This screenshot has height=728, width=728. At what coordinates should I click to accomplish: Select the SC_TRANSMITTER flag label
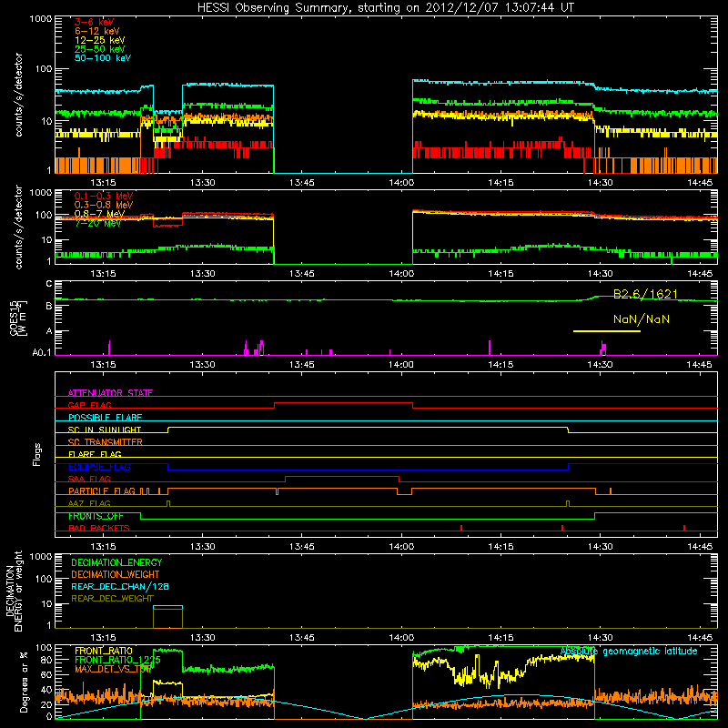pyautogui.click(x=106, y=441)
